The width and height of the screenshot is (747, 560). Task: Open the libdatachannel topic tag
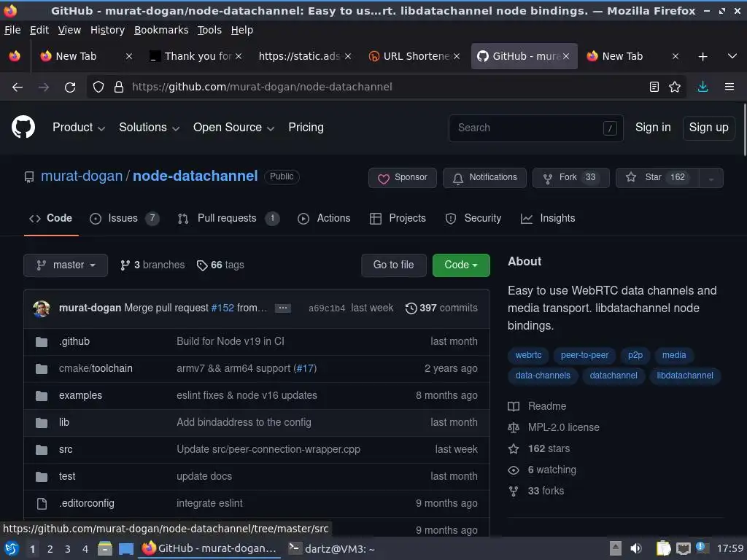(684, 376)
